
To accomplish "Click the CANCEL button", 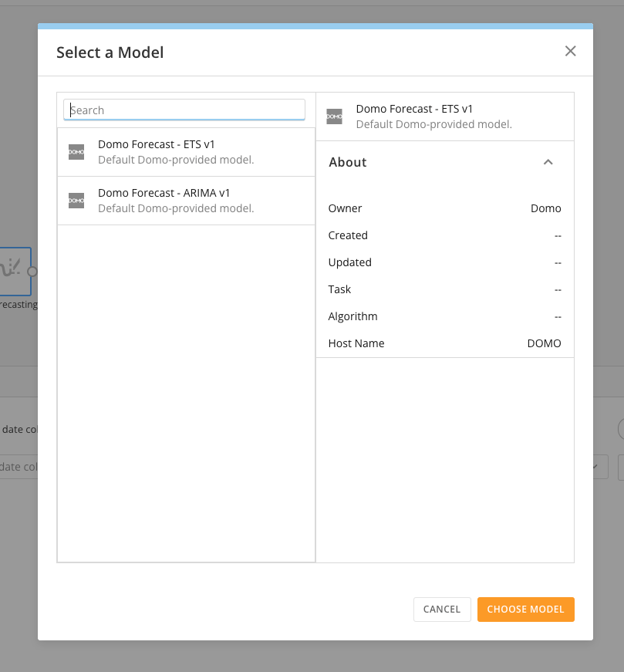I will (442, 609).
